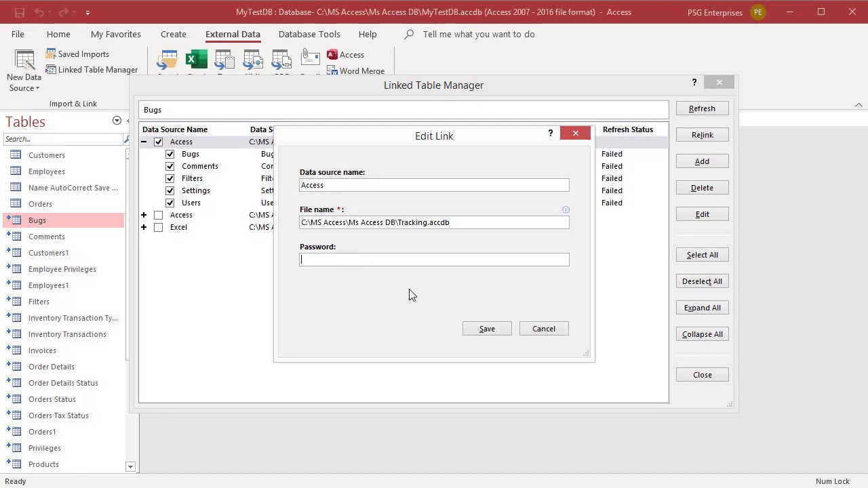The height and width of the screenshot is (488, 868).
Task: Click the help icon in Linked Table Manager
Action: 694,82
